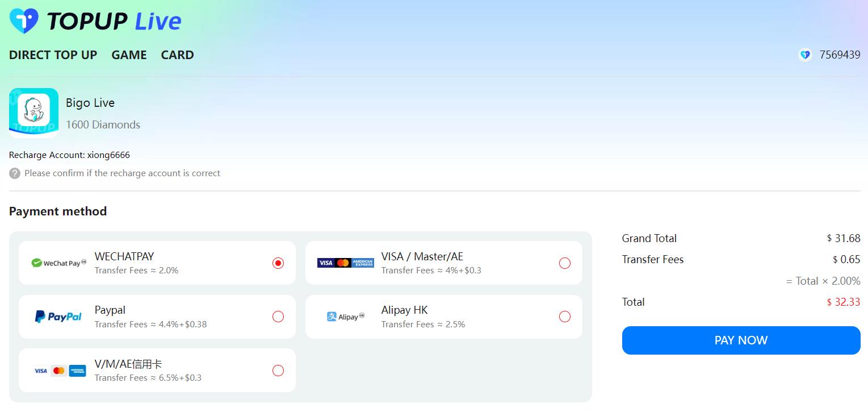868x416 pixels.
Task: Click the TOPUP Live heart logo
Action: pos(24,21)
